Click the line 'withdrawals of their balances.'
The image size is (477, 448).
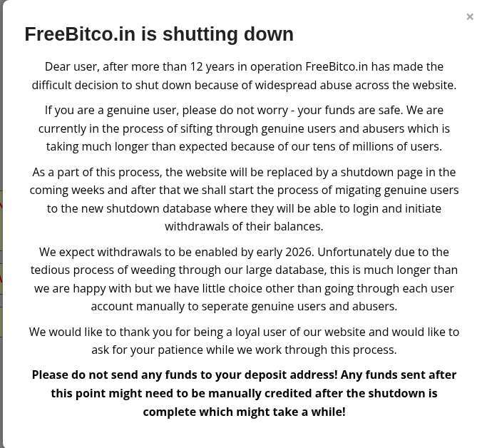(x=244, y=226)
